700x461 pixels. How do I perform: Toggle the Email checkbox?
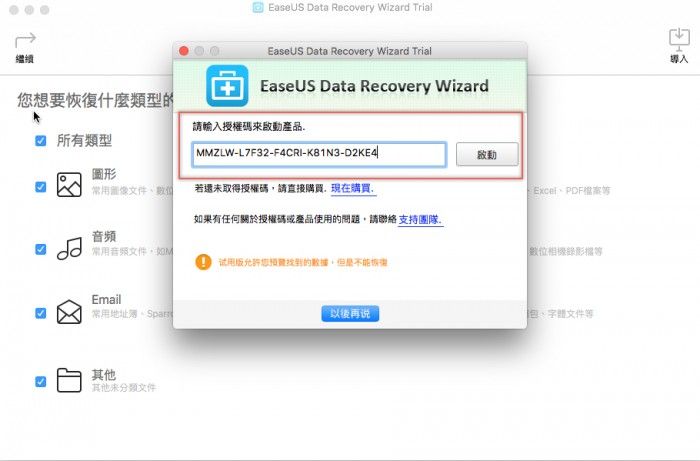(x=41, y=313)
